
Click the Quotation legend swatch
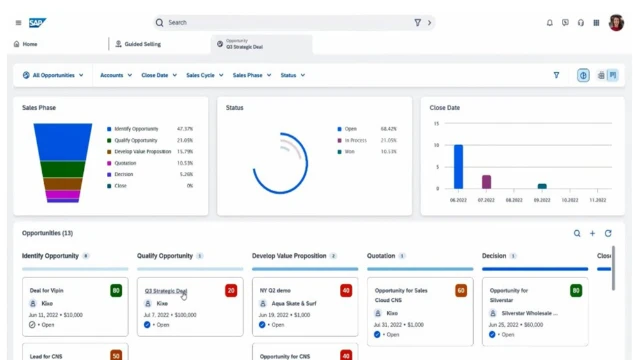click(x=109, y=163)
